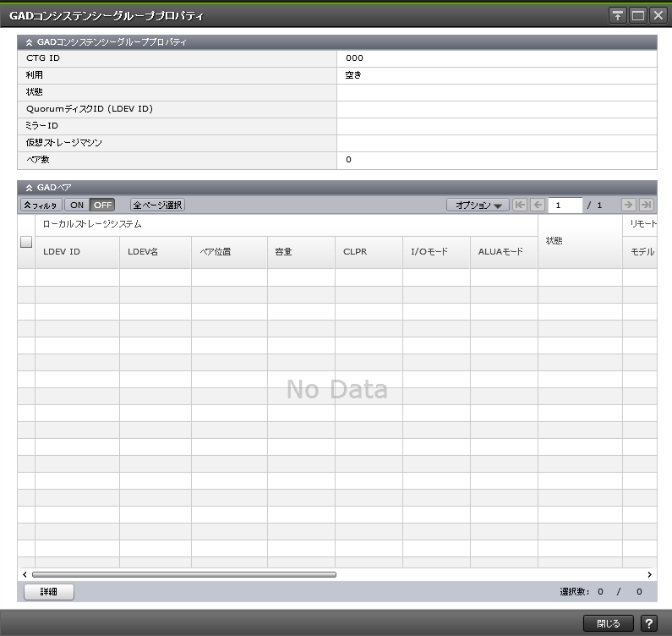
Task: Click the scroll left arrow
Action: [x=25, y=574]
